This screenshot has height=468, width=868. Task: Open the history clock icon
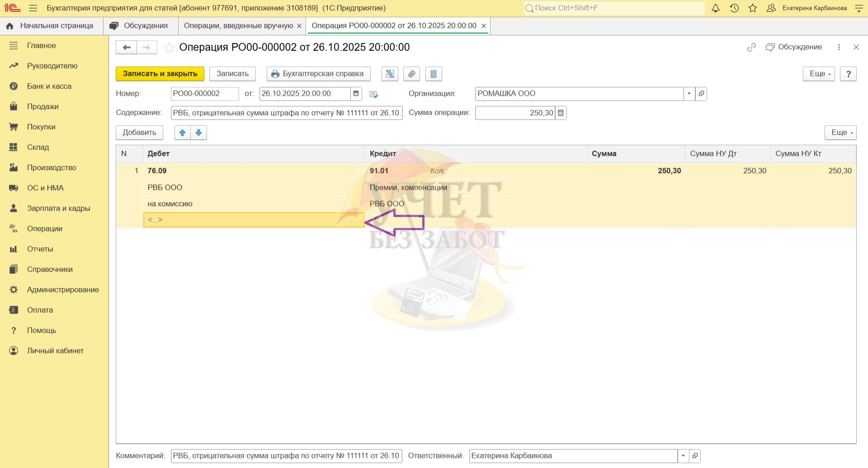pyautogui.click(x=734, y=8)
